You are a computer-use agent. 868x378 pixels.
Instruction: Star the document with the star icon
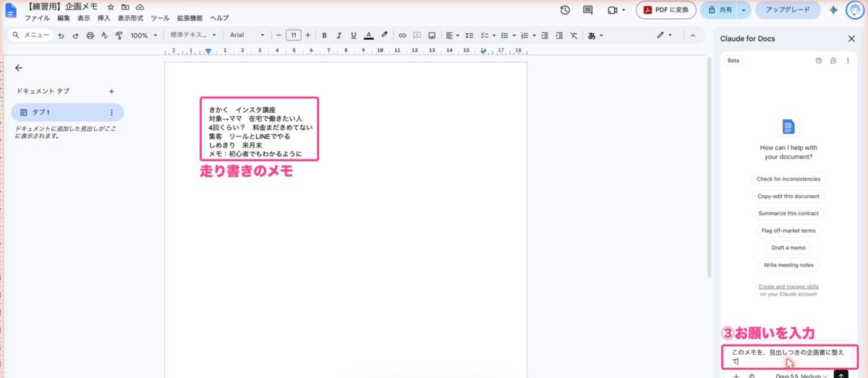[111, 7]
